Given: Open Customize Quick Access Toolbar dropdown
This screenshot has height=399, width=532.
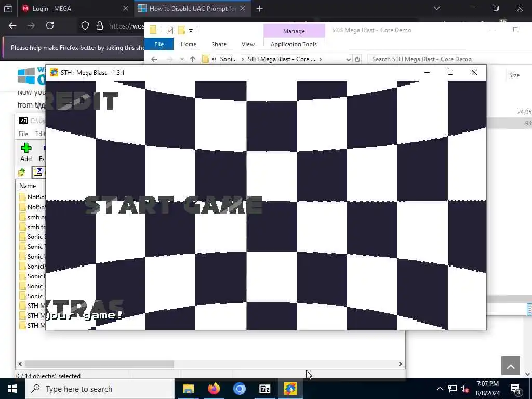Looking at the screenshot, I should click(191, 31).
